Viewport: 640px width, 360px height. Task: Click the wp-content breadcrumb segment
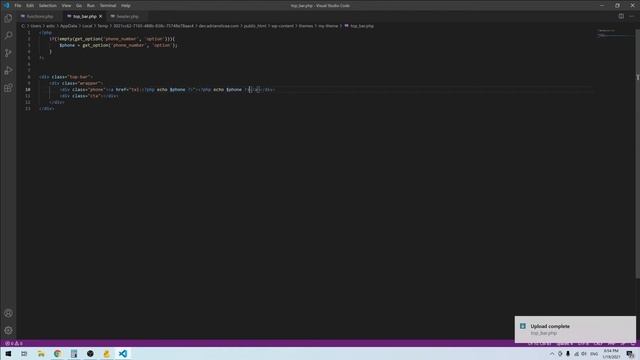[282, 26]
